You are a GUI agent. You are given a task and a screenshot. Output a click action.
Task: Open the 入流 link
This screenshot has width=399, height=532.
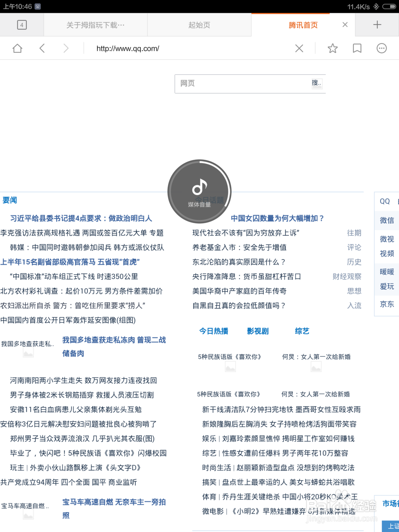pyautogui.click(x=354, y=306)
